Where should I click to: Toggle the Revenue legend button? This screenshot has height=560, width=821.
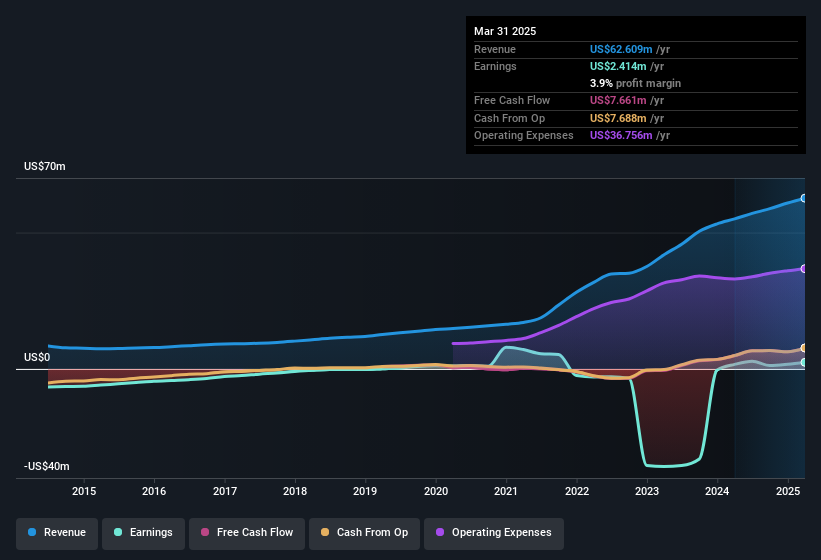click(57, 533)
